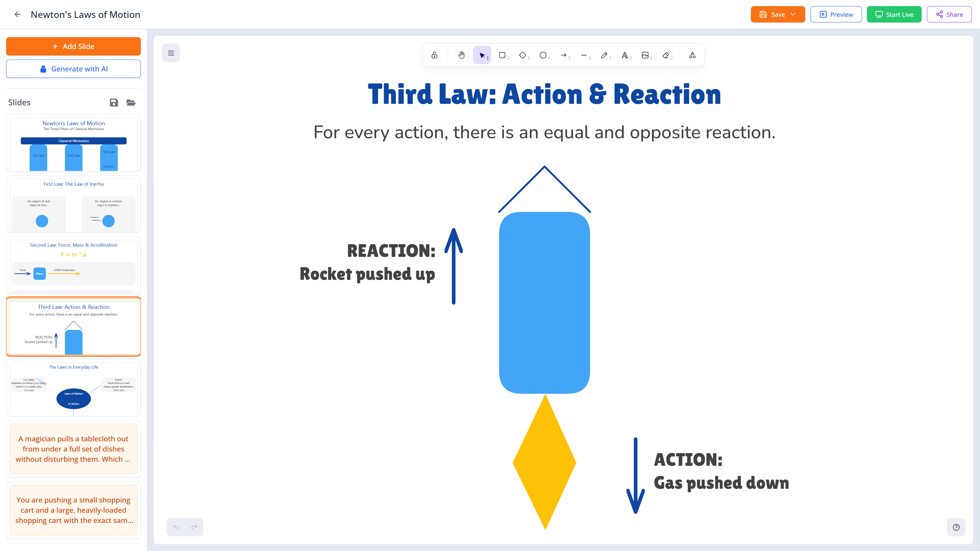Image resolution: width=980 pixels, height=551 pixels.
Task: Select the Diamond shape tool
Action: (523, 55)
